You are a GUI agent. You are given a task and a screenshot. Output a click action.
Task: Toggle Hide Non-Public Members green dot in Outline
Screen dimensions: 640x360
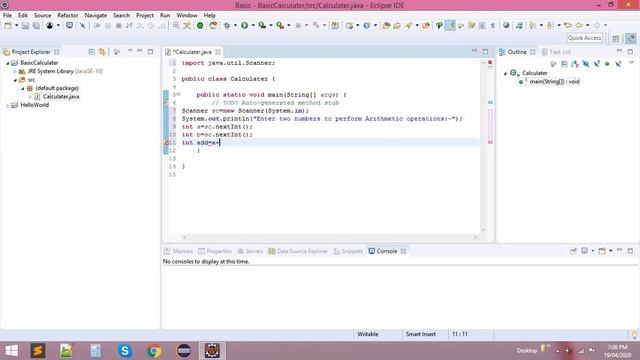[607, 64]
